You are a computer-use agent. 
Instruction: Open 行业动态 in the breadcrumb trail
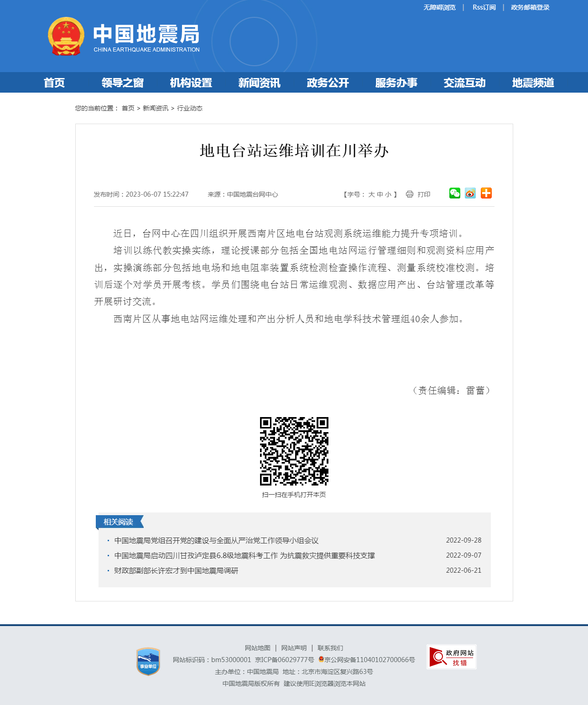pyautogui.click(x=191, y=109)
